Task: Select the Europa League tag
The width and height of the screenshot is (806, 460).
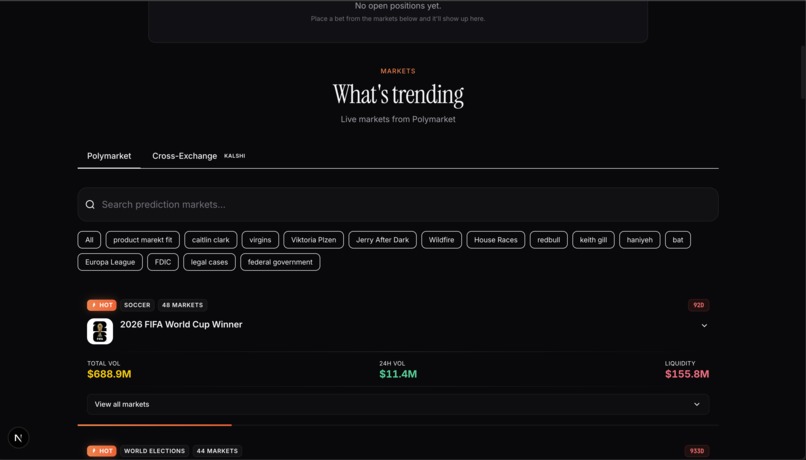Action: click(x=110, y=262)
